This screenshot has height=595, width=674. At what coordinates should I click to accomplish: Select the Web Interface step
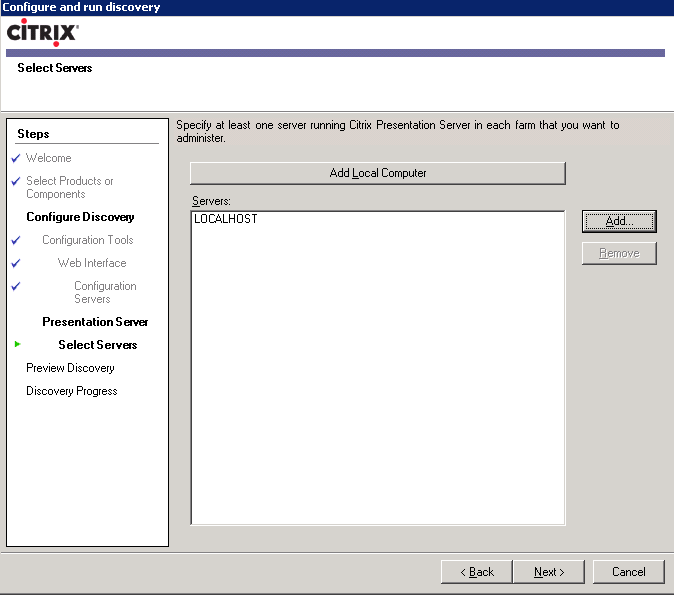coord(92,263)
